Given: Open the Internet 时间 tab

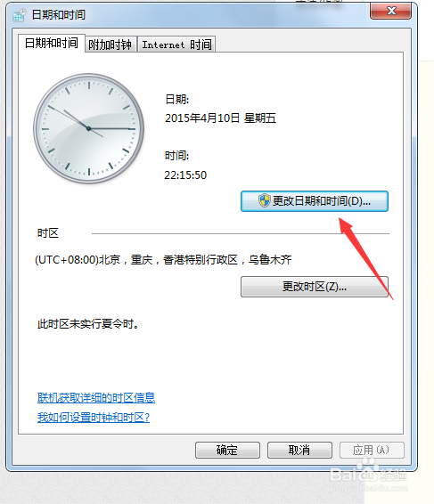Looking at the screenshot, I should click(x=176, y=45).
